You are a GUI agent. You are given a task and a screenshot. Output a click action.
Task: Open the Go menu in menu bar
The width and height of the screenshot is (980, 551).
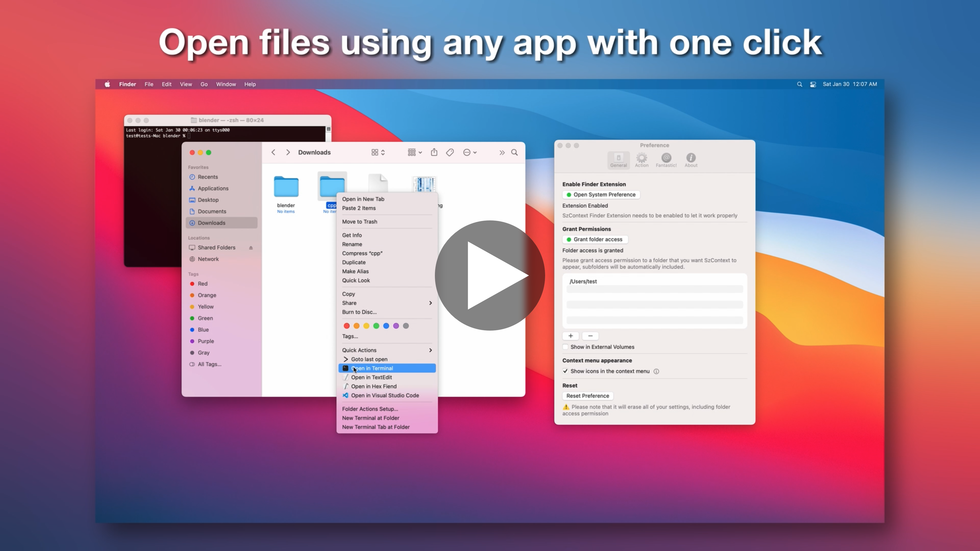[x=204, y=84]
